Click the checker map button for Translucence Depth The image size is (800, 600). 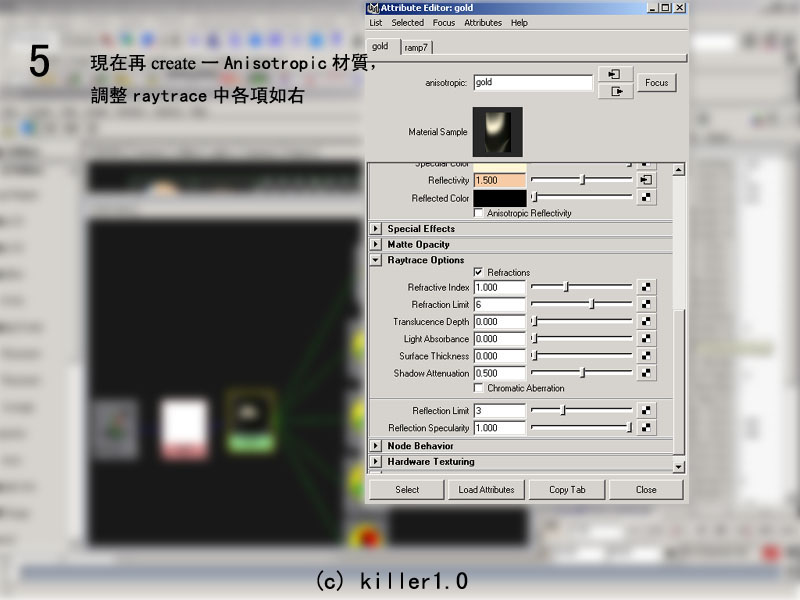click(x=647, y=322)
